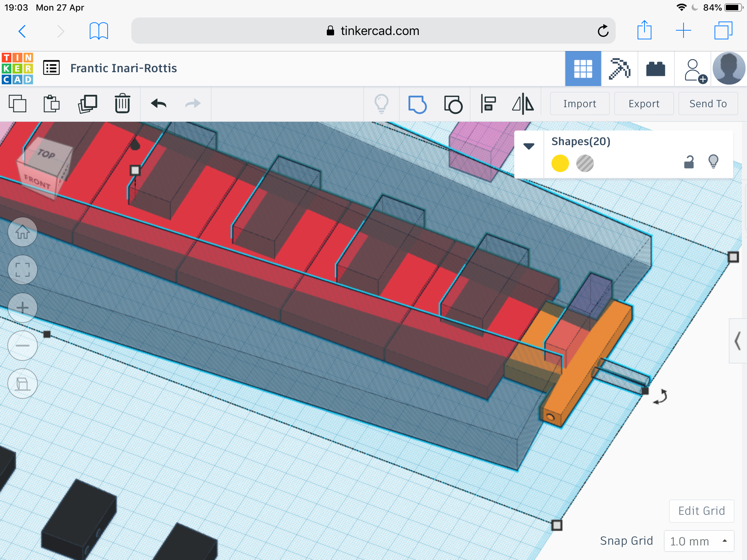Reload the page
The width and height of the screenshot is (747, 560).
tap(603, 31)
